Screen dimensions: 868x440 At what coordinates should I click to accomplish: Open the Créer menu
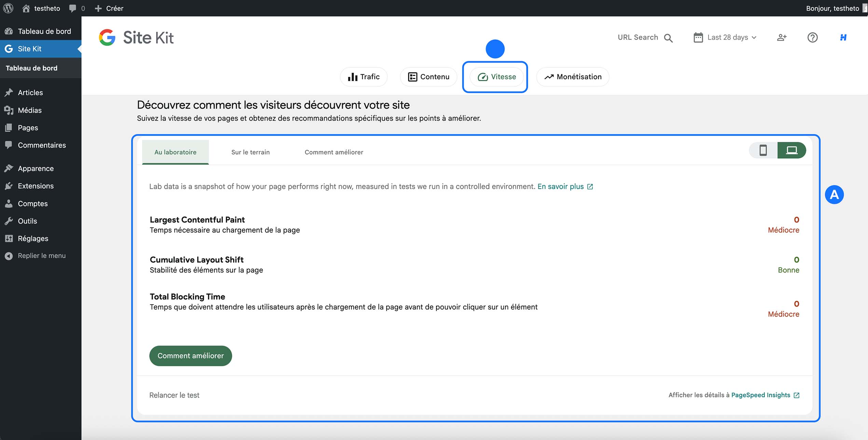109,8
